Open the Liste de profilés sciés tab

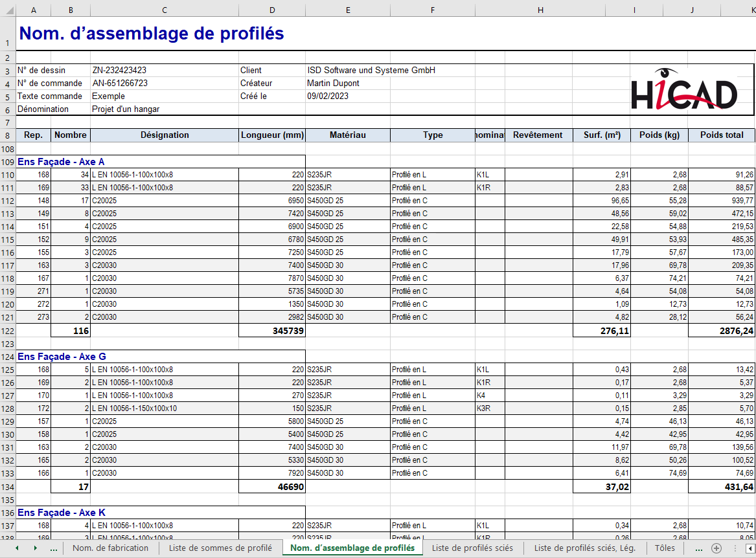coord(472,548)
